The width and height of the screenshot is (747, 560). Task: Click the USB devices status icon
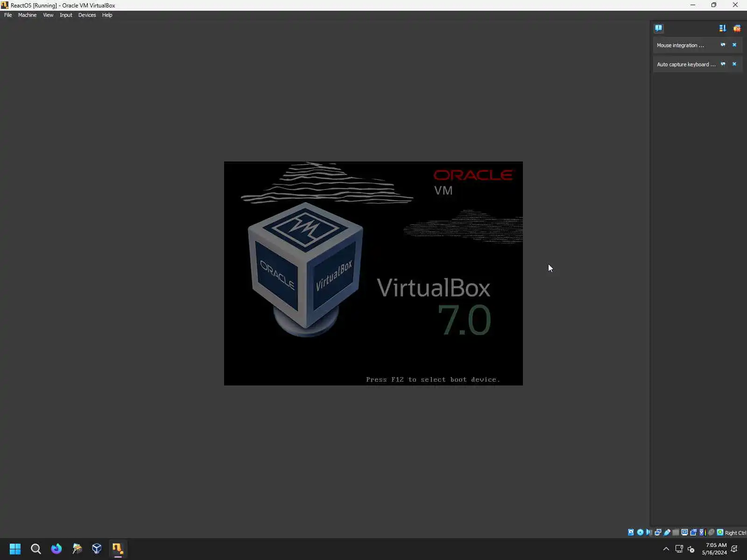[667, 532]
